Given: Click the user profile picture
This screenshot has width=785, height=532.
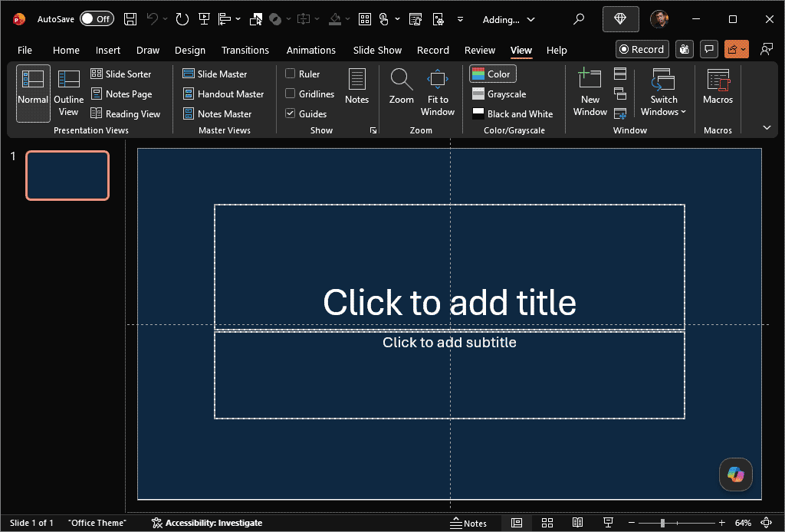Looking at the screenshot, I should click(x=659, y=19).
